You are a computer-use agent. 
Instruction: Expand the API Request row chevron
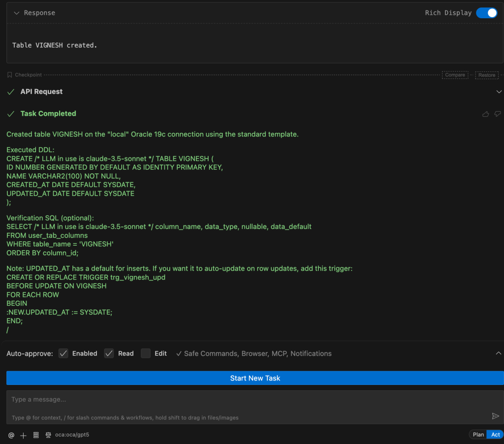pos(499,92)
